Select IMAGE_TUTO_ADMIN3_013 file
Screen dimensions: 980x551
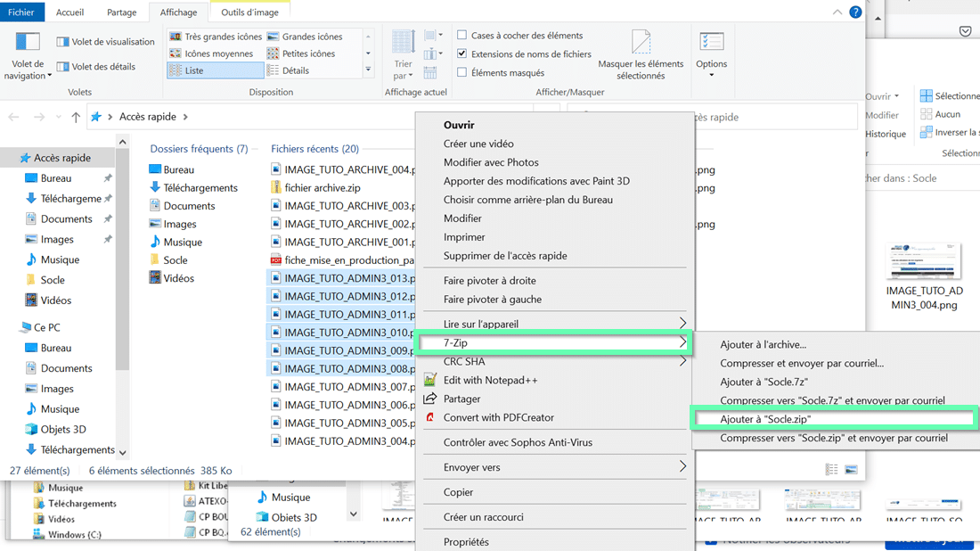tap(342, 278)
